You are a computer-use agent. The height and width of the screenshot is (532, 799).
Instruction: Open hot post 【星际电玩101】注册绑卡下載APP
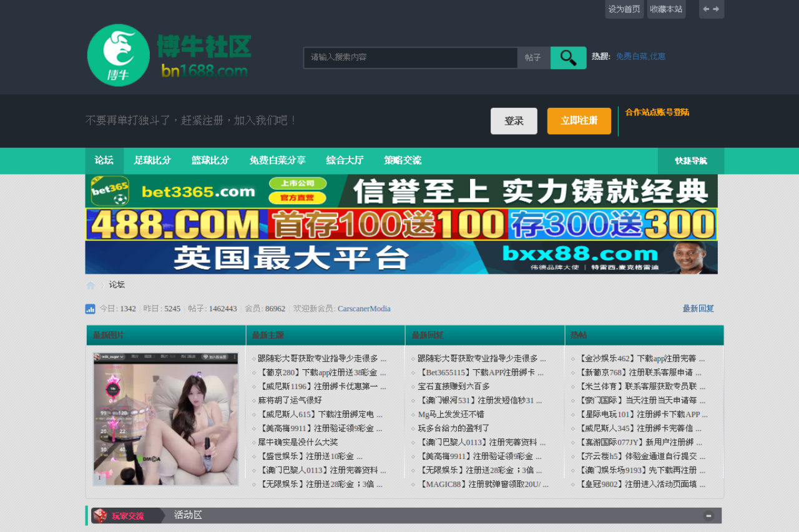click(x=642, y=415)
